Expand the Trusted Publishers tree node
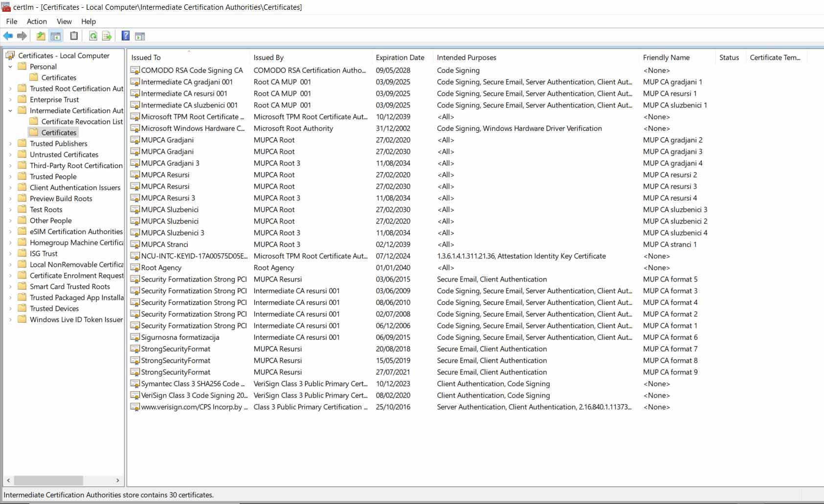The image size is (824, 504). click(x=10, y=144)
